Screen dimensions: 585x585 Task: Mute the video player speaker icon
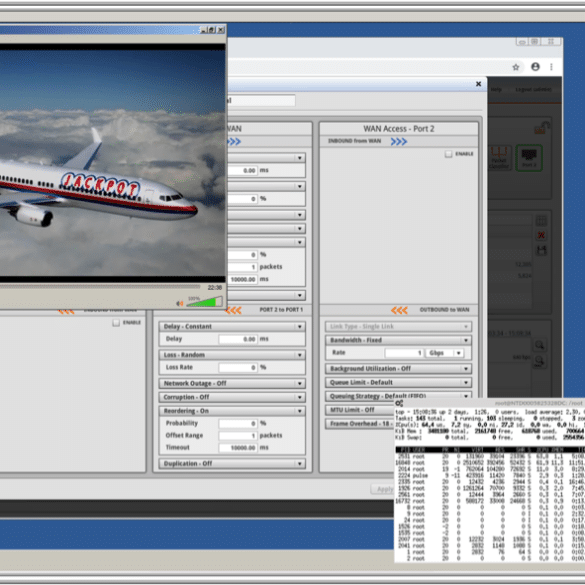(x=180, y=303)
